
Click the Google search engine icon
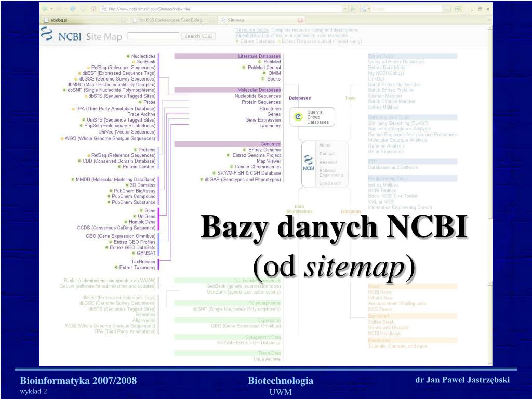point(364,9)
